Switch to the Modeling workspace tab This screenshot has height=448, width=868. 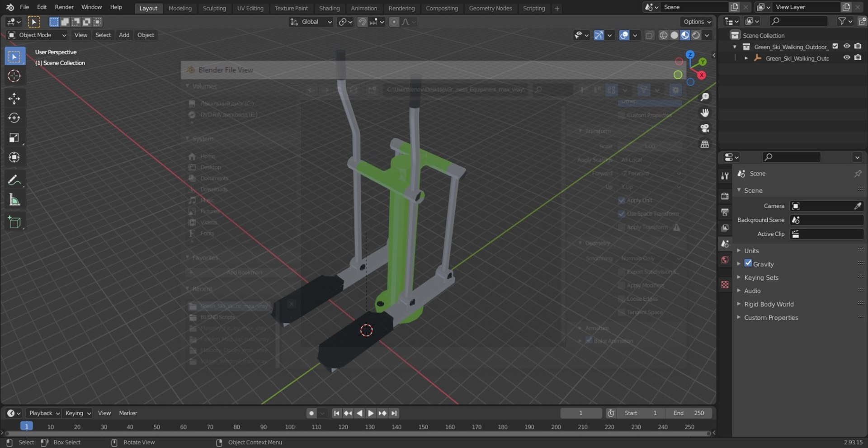tap(180, 8)
